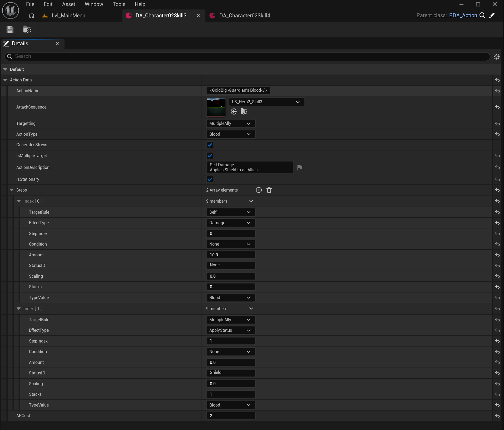Image resolution: width=504 pixels, height=430 pixels.
Task: Open the Targetting MultipleAlly dropdown
Action: 231,123
